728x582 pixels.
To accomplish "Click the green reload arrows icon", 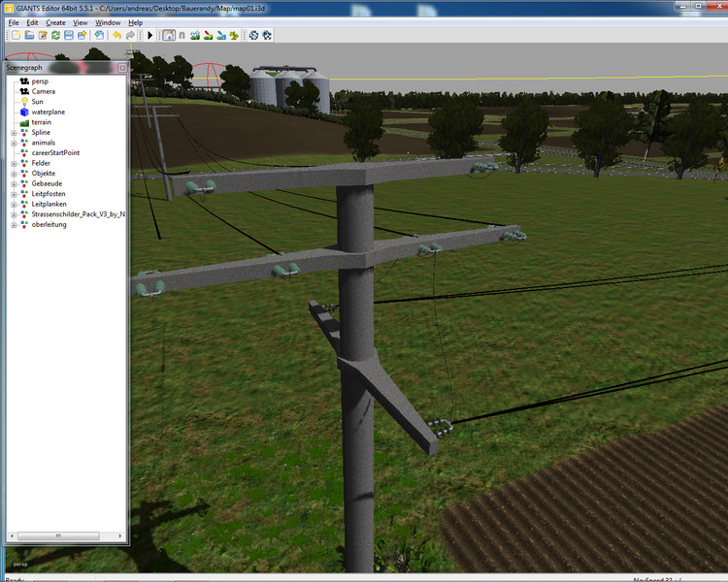I will click(x=55, y=35).
